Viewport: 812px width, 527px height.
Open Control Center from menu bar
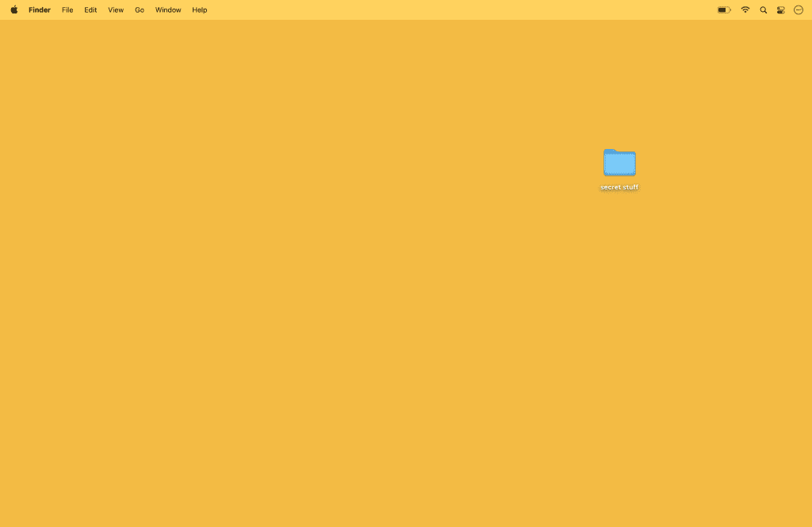780,10
